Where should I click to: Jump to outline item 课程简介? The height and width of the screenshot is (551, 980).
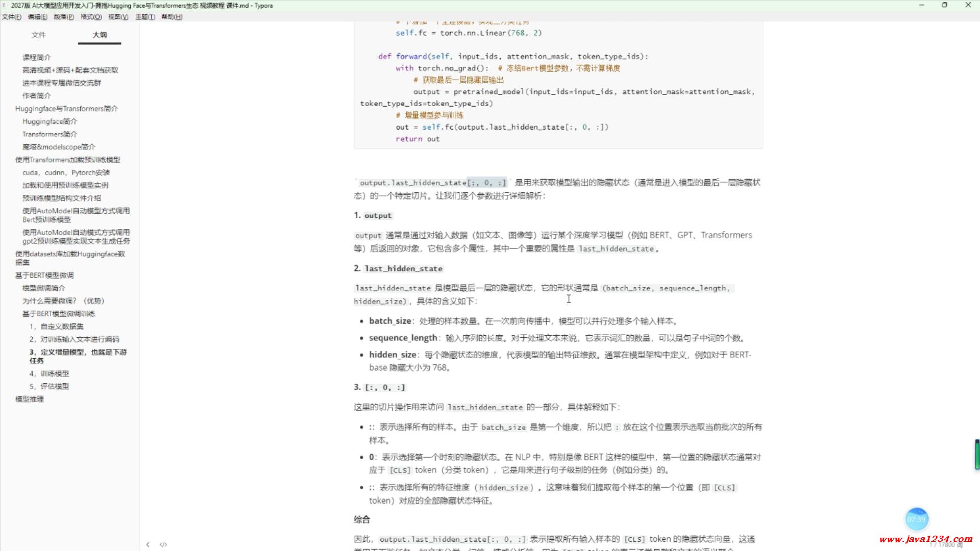[37, 57]
